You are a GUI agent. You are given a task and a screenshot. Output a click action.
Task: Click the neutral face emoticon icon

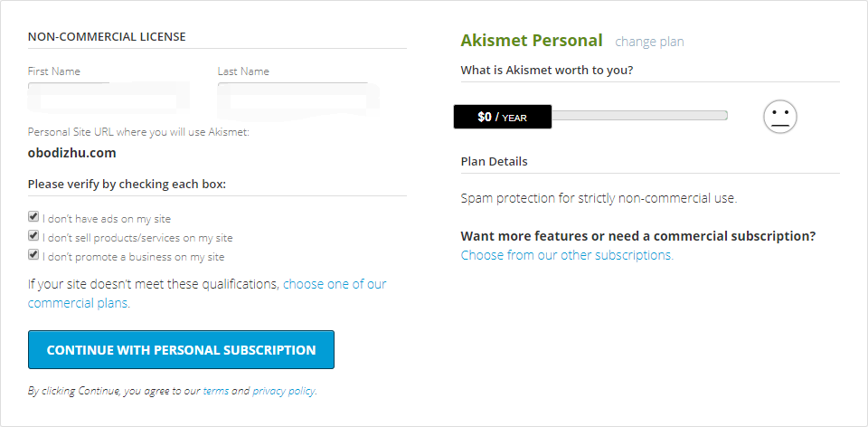coord(780,117)
